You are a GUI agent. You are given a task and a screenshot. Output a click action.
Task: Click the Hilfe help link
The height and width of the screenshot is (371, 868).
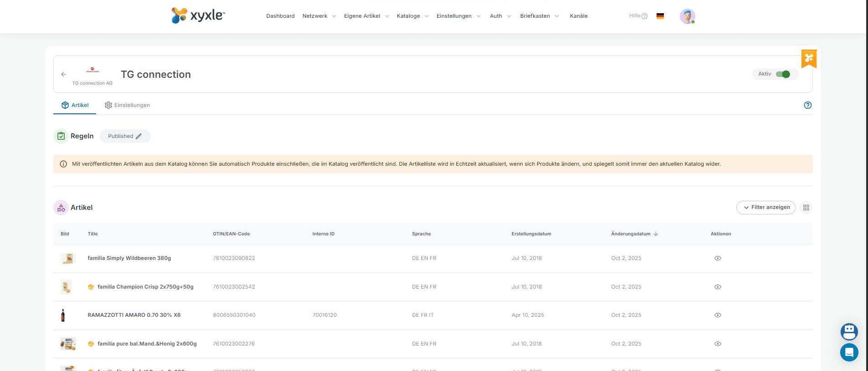click(x=638, y=16)
